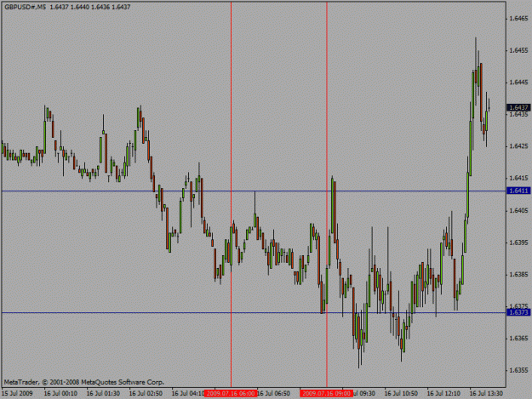Select the red 2009.07.16 06:00 vertical line label
This screenshot has height=399, width=532.
click(x=231, y=393)
